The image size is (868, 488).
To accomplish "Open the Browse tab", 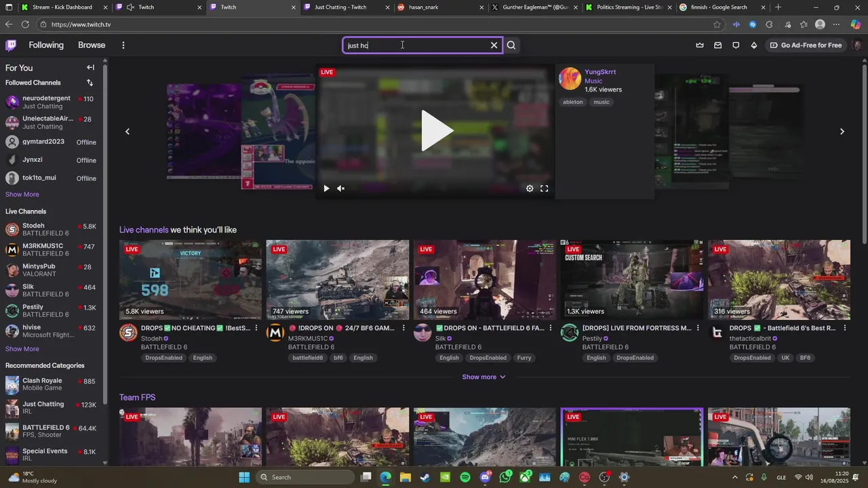I will 92,45.
